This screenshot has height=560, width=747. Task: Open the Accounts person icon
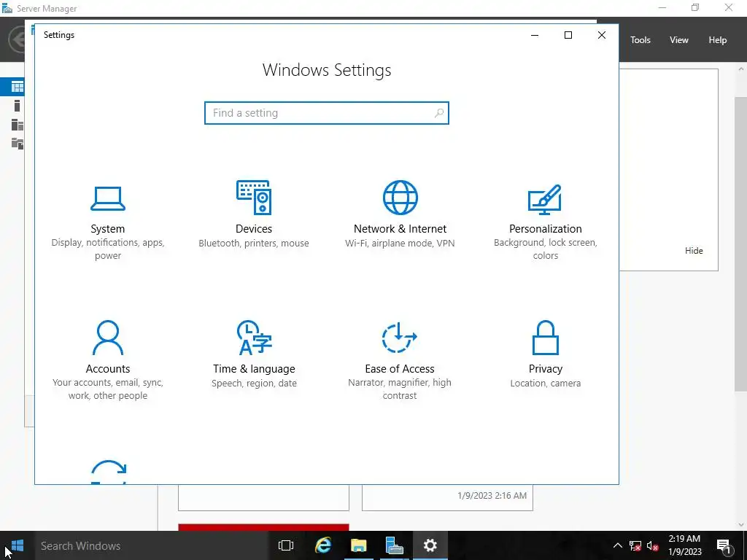point(108,337)
